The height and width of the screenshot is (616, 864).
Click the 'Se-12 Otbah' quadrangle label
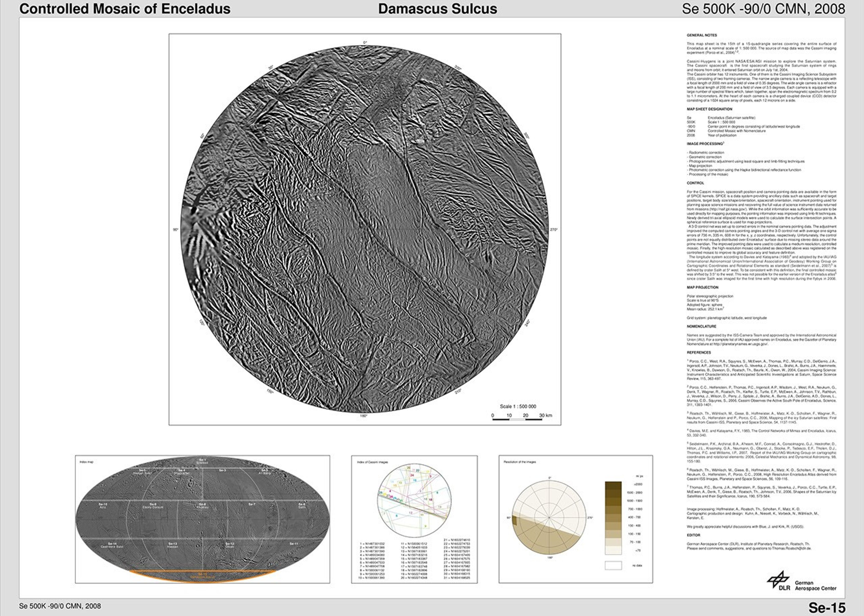(x=230, y=545)
